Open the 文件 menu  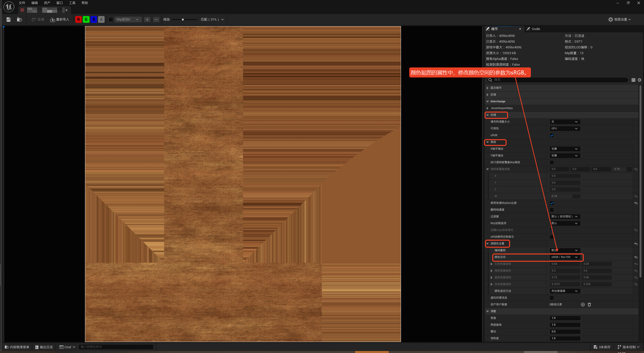point(22,3)
